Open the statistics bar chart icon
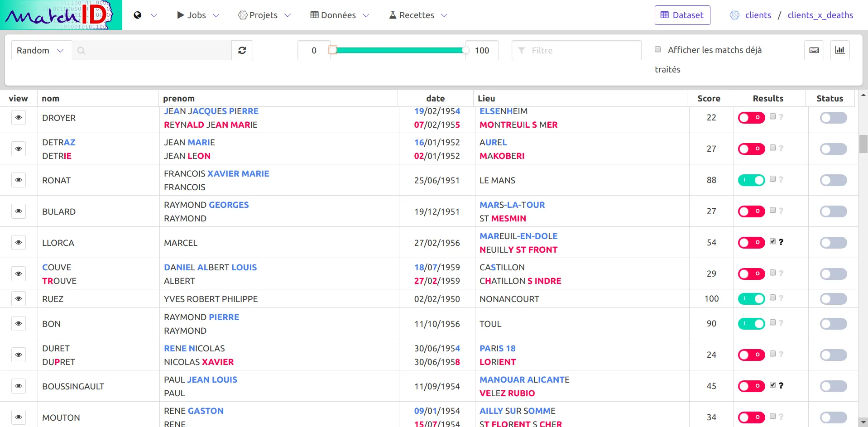868x427 pixels. 840,50
